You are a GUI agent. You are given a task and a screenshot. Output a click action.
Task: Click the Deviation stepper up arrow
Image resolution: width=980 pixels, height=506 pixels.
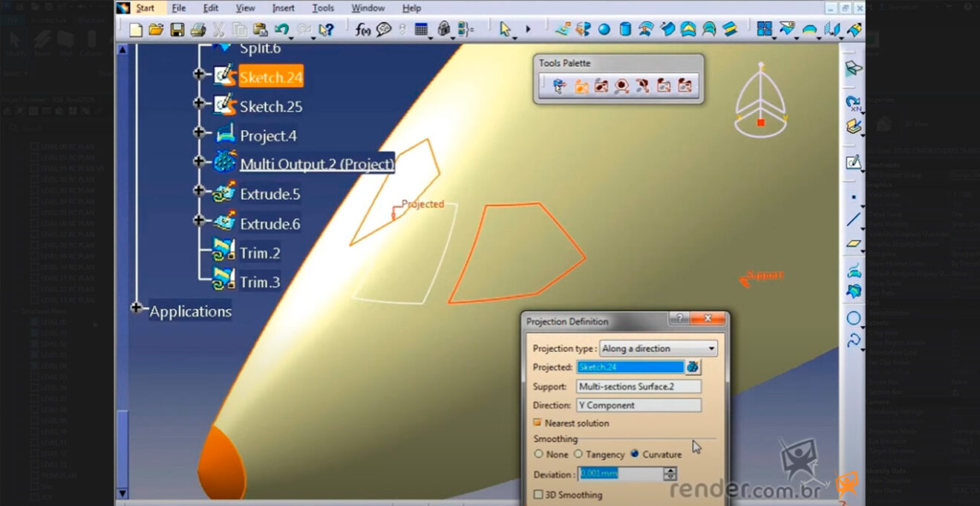[x=670, y=470]
